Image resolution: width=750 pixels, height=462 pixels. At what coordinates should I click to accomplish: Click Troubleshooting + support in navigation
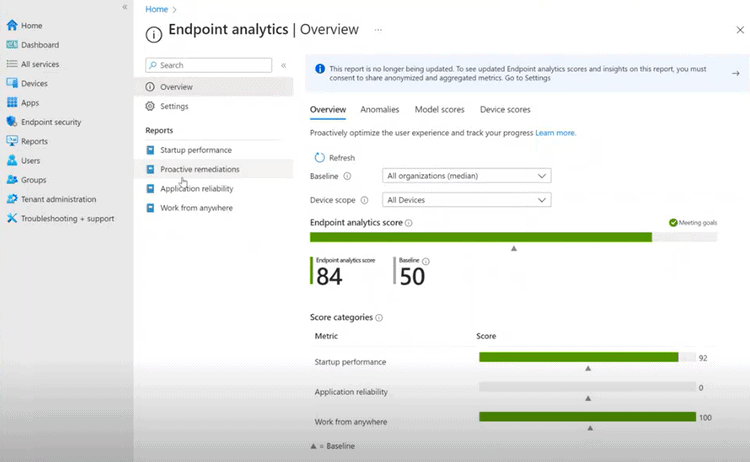67,218
